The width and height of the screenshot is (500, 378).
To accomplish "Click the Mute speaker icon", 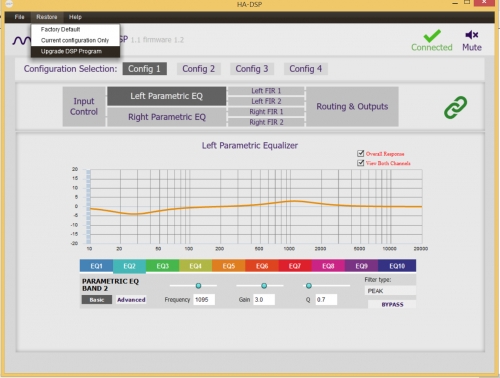I will 472,35.
